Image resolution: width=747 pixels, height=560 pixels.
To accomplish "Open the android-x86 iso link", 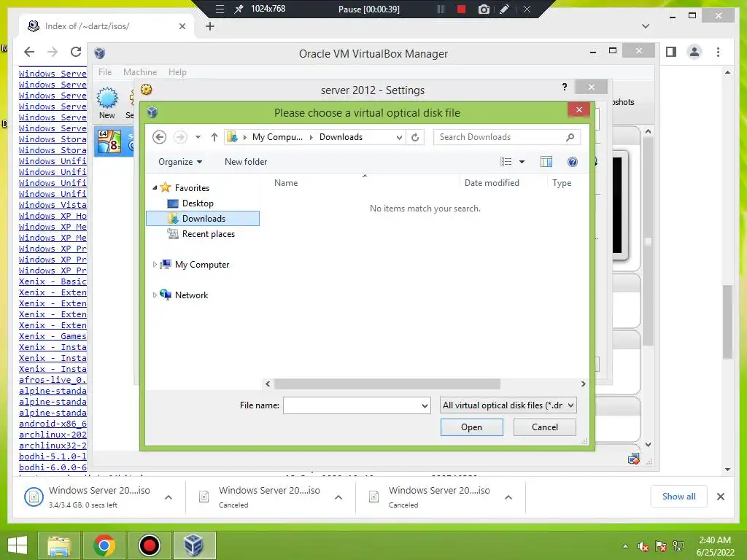I will (53, 424).
